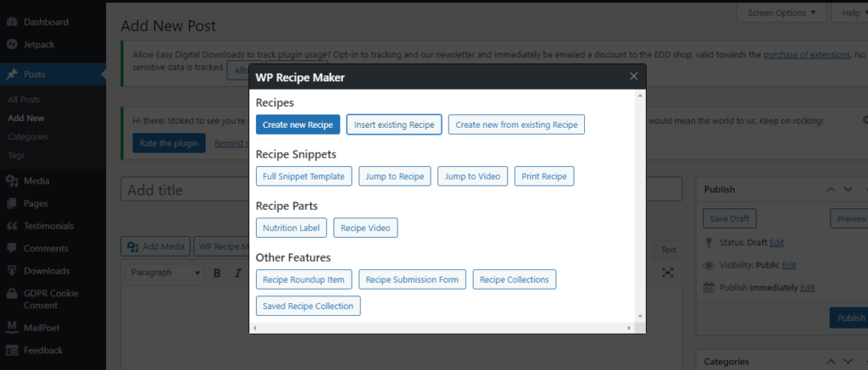868x370 pixels.
Task: Add Recipe Collections feature
Action: [515, 279]
